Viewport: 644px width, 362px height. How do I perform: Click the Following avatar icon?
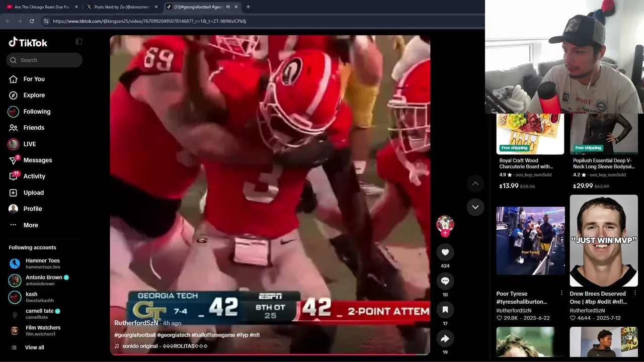(14, 112)
